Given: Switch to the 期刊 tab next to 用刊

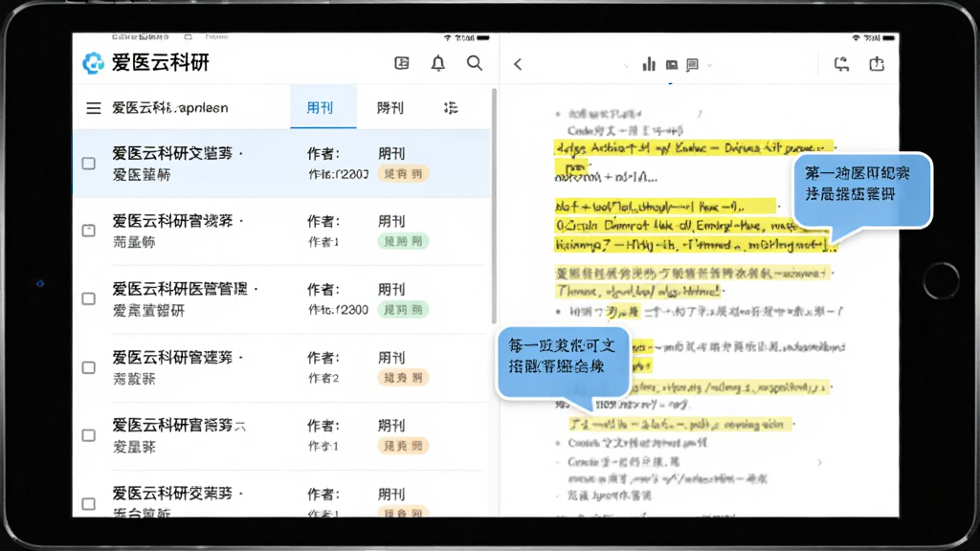Looking at the screenshot, I should (x=390, y=107).
